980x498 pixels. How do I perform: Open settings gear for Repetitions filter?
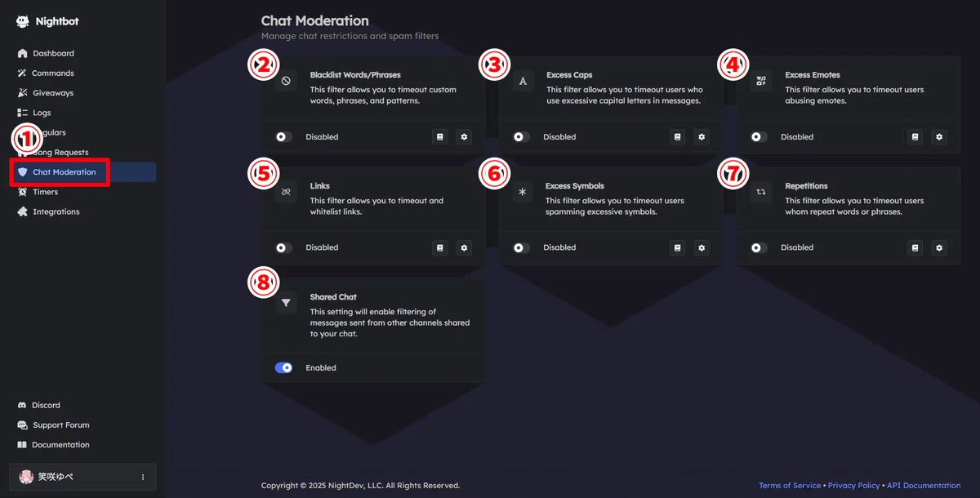[939, 247]
